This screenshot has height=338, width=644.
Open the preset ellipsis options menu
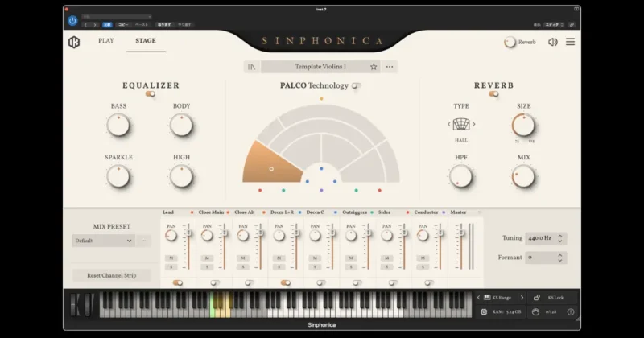coord(390,67)
